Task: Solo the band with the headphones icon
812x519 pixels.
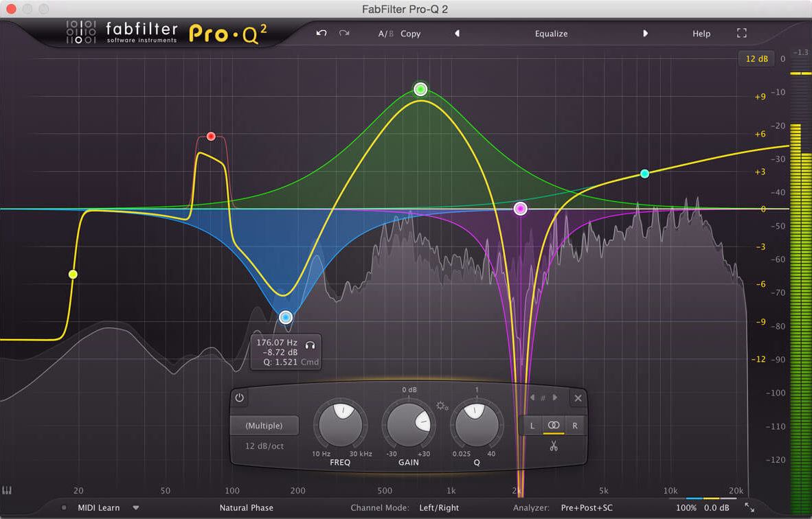Action: click(x=311, y=345)
